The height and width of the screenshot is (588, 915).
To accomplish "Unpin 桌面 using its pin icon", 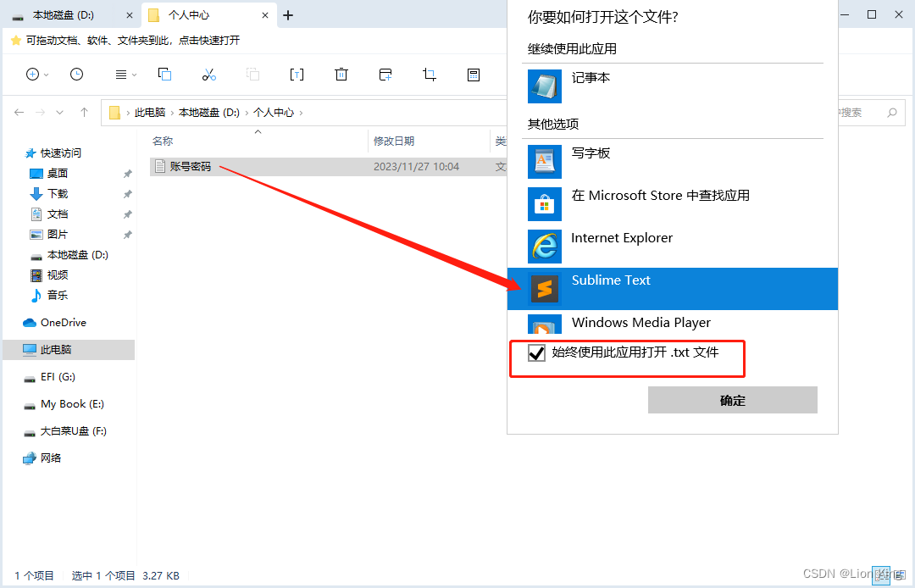I will pos(127,174).
